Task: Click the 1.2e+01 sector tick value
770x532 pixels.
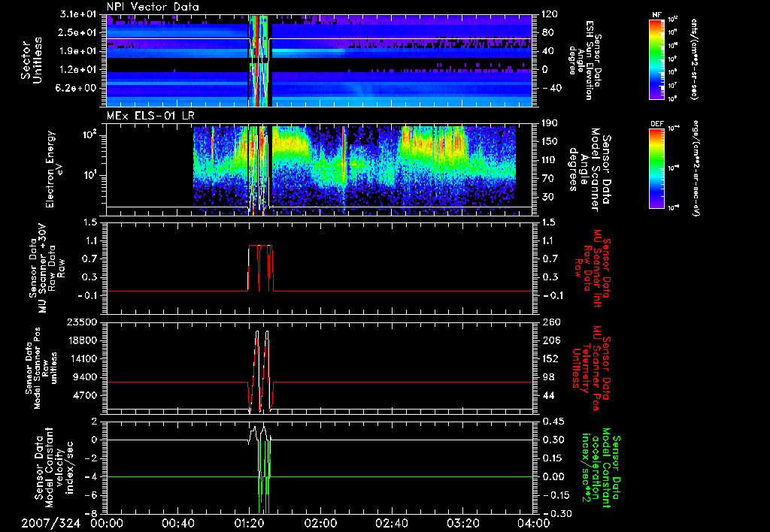Action: point(78,70)
